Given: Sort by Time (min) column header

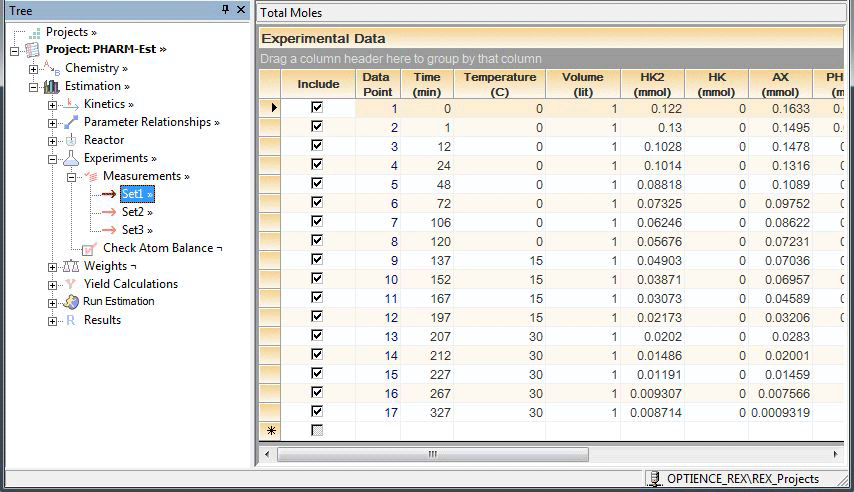Looking at the screenshot, I should click(x=427, y=84).
